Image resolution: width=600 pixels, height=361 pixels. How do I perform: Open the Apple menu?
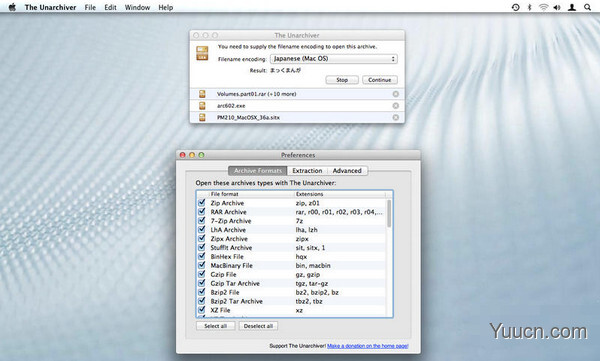tap(12, 7)
